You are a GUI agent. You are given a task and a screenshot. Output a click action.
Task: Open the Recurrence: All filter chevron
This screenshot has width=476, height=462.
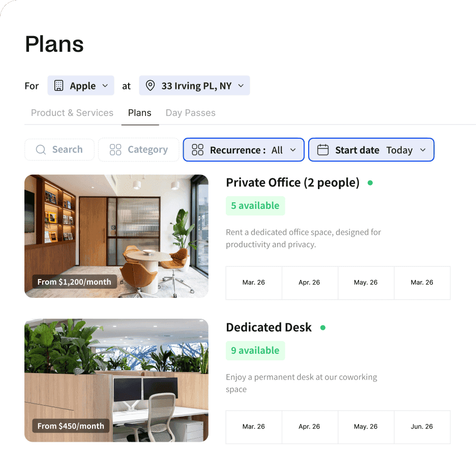click(293, 150)
